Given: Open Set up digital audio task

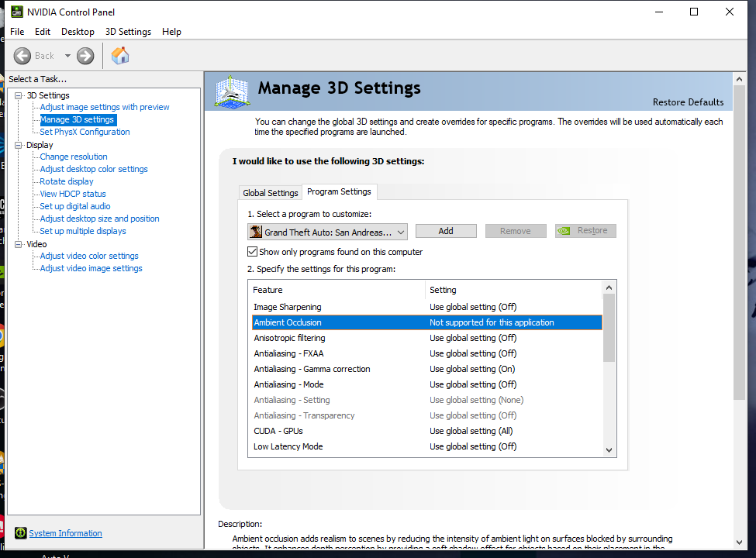Looking at the screenshot, I should [75, 206].
